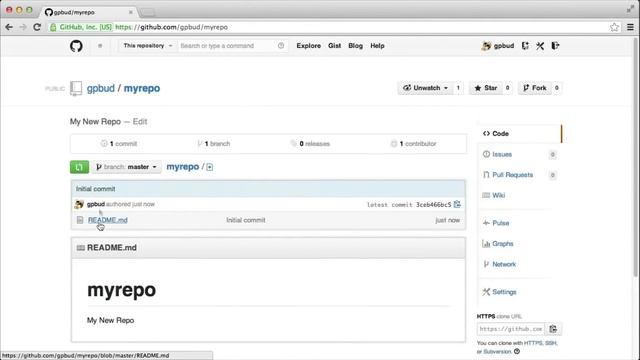Open repository Settings in sidebar
Viewport: 640px width, 360px height.
(x=504, y=292)
